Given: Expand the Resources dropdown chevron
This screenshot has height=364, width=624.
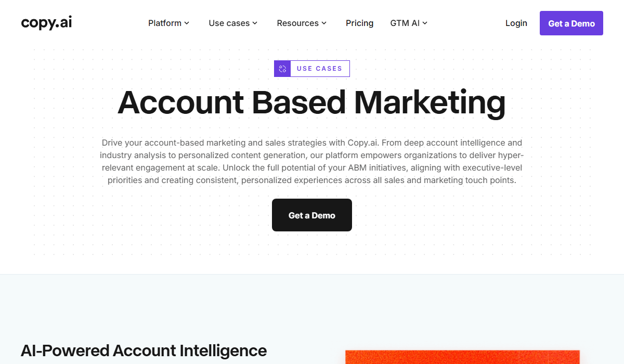Looking at the screenshot, I should pos(324,23).
